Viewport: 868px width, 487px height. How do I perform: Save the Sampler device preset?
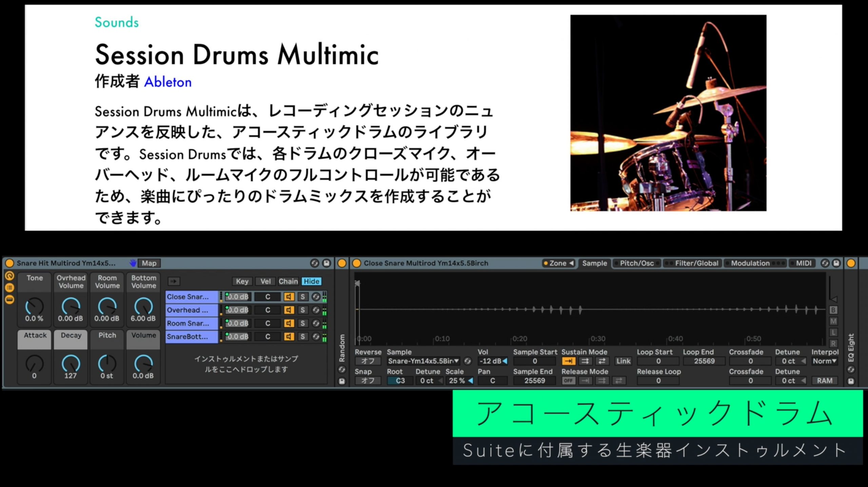[836, 263]
